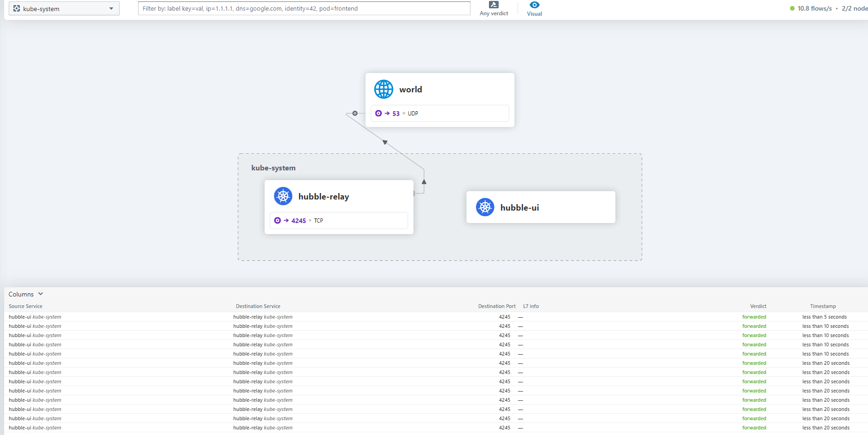The width and height of the screenshot is (868, 435).
Task: Select the flow row with less than 5 seconds
Action: point(436,317)
